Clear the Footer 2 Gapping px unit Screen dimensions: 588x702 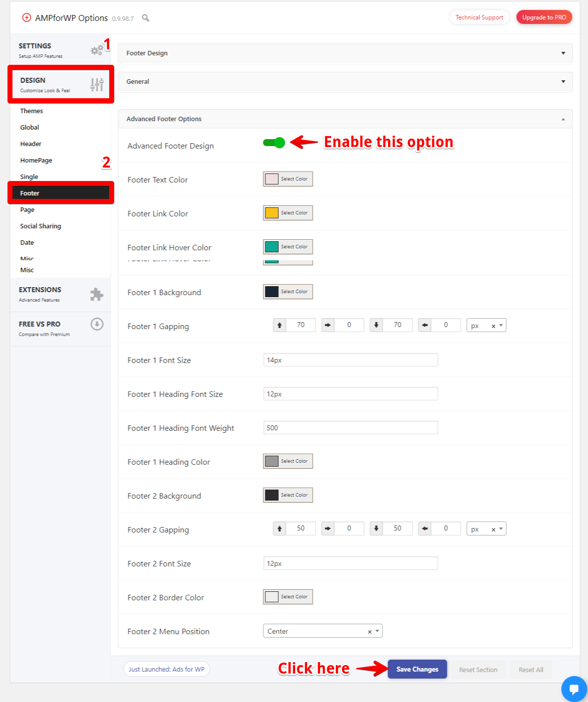coord(493,529)
